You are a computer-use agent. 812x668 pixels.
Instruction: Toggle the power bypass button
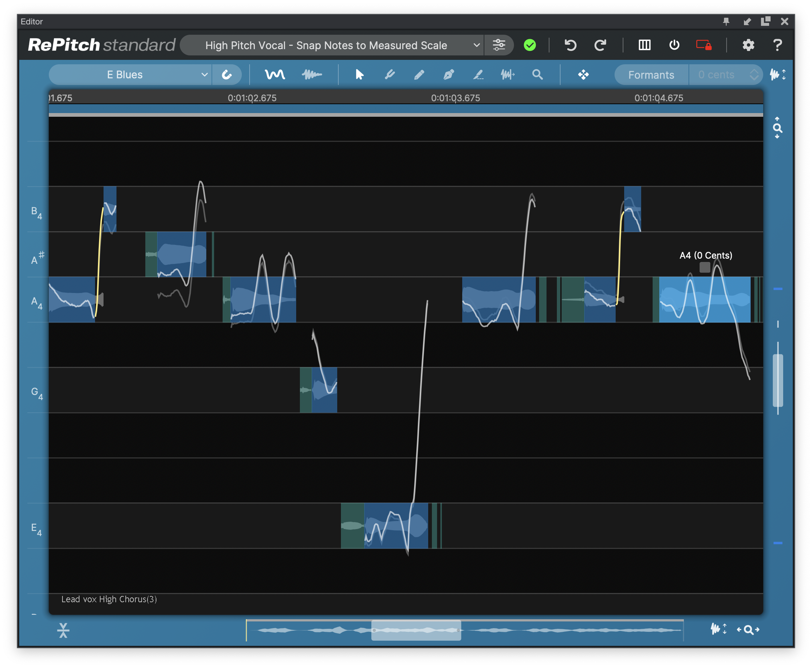[x=674, y=45]
